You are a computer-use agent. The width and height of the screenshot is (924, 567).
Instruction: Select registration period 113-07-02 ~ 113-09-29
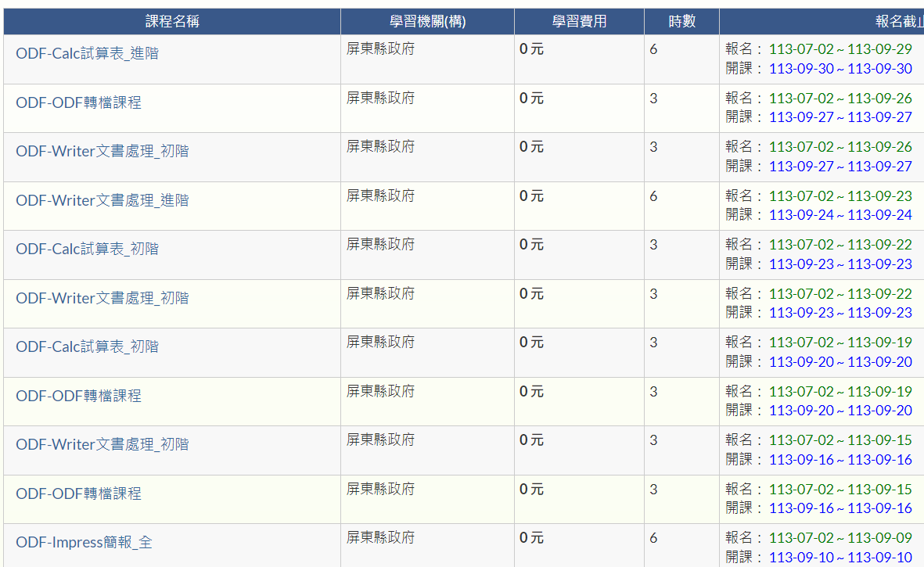840,48
